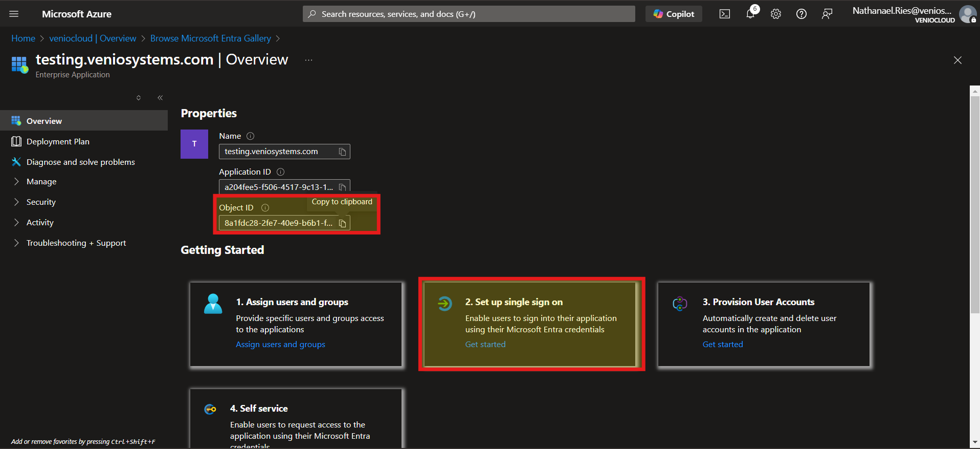Open the Assign users and groups card
The width and height of the screenshot is (980, 449).
coord(296,325)
